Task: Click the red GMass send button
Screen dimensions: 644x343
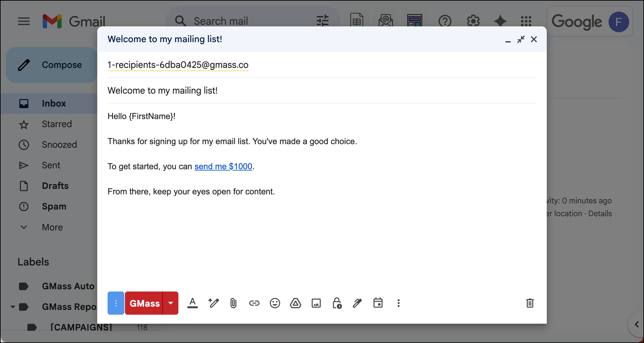Action: click(x=144, y=303)
